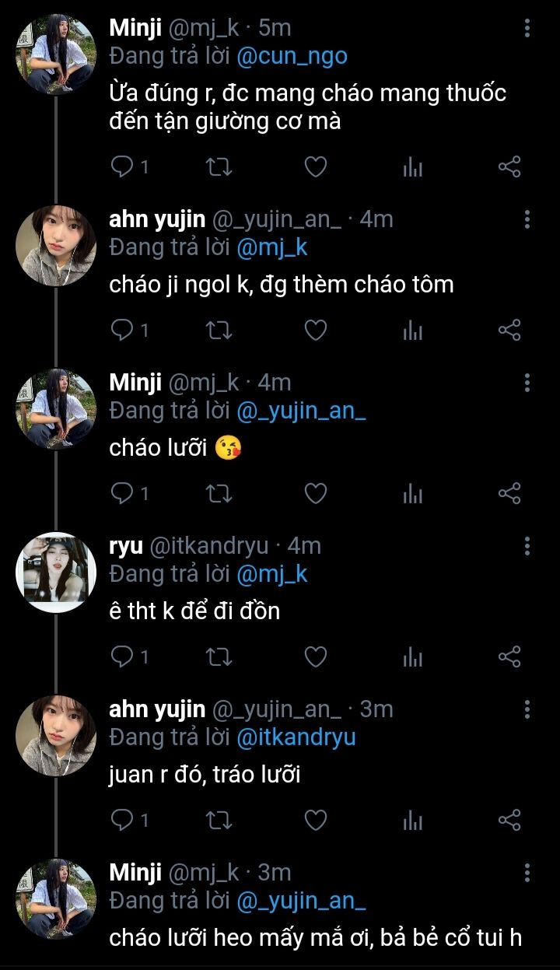Share Minji's "cháo lưỡi" kiss emoji tweet
The width and height of the screenshot is (560, 970).
tap(509, 494)
